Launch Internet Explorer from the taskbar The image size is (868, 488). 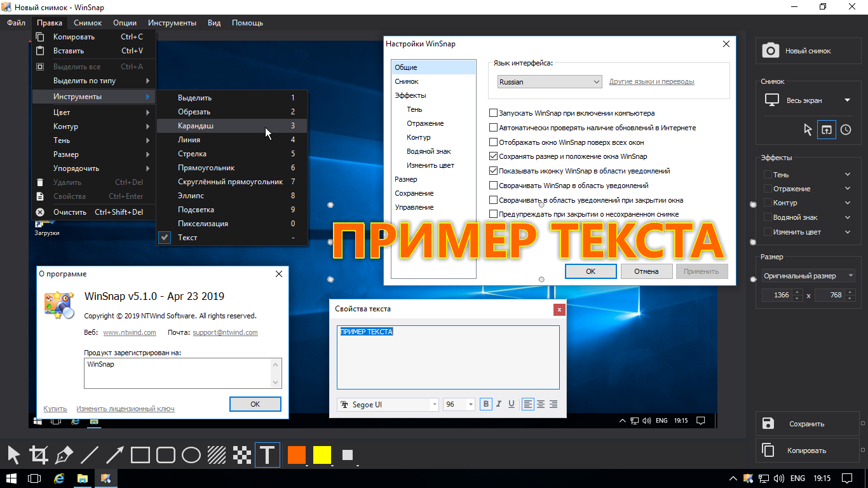59,478
